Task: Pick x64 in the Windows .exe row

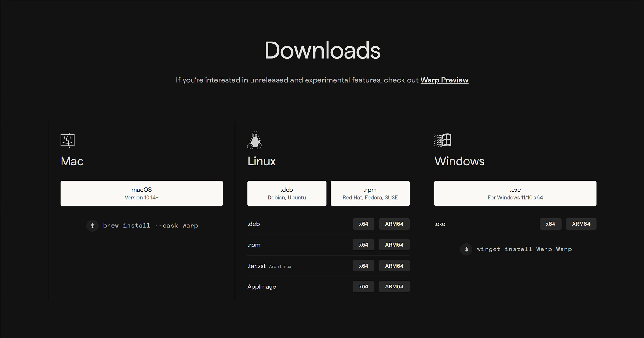Action: tap(551, 224)
